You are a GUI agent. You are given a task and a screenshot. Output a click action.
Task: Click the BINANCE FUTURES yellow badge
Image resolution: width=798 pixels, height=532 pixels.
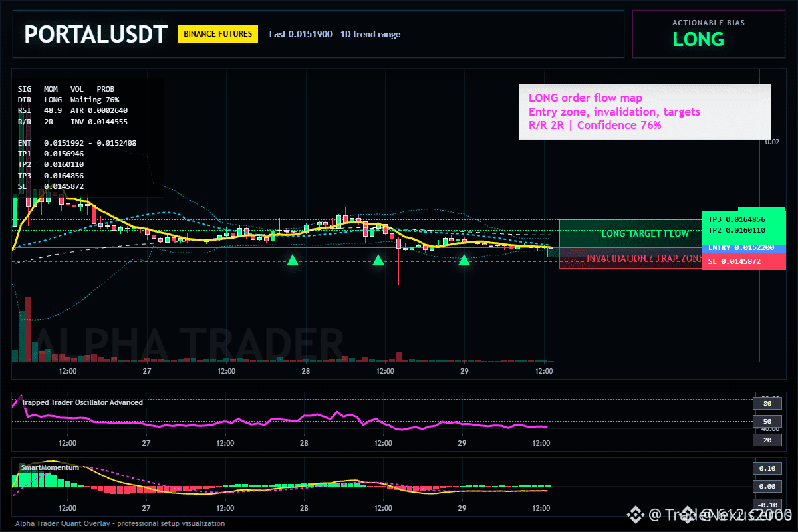(217, 34)
